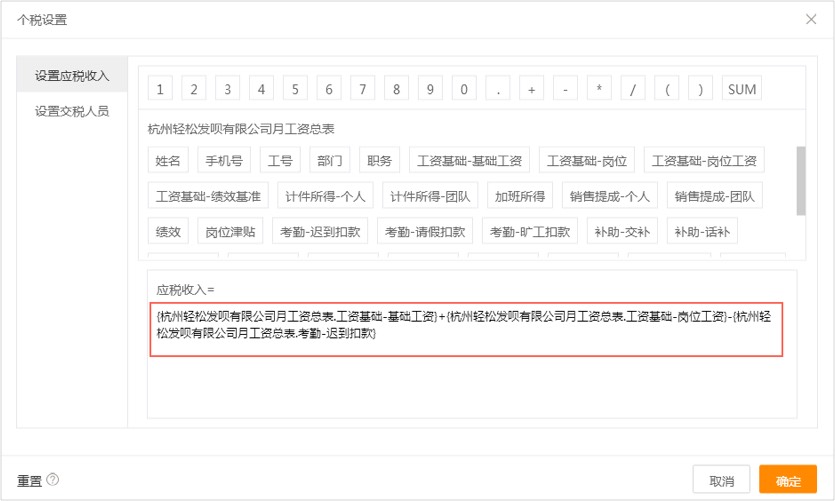Insert digit 9 into the formula

(430, 89)
